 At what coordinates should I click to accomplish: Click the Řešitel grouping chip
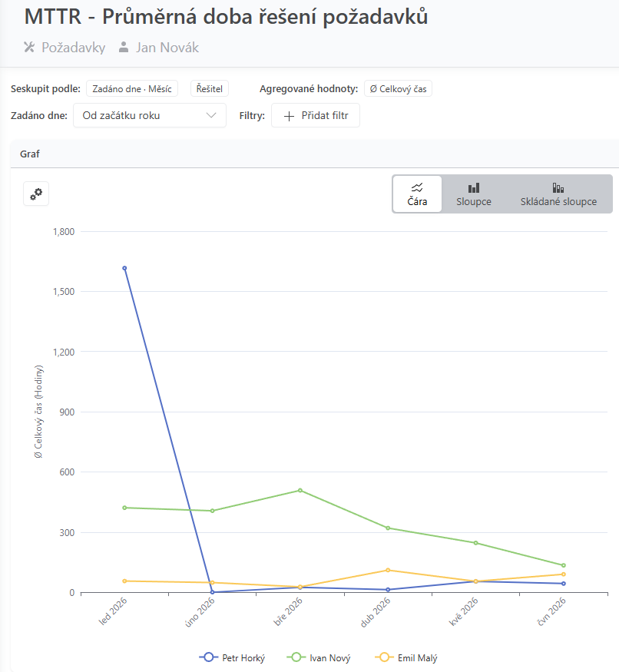point(210,89)
